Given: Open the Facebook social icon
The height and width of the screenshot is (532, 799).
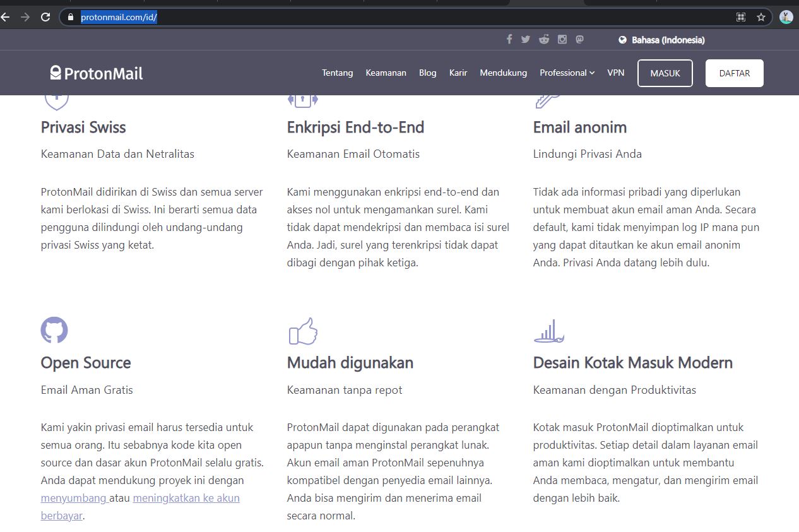Looking at the screenshot, I should click(509, 39).
